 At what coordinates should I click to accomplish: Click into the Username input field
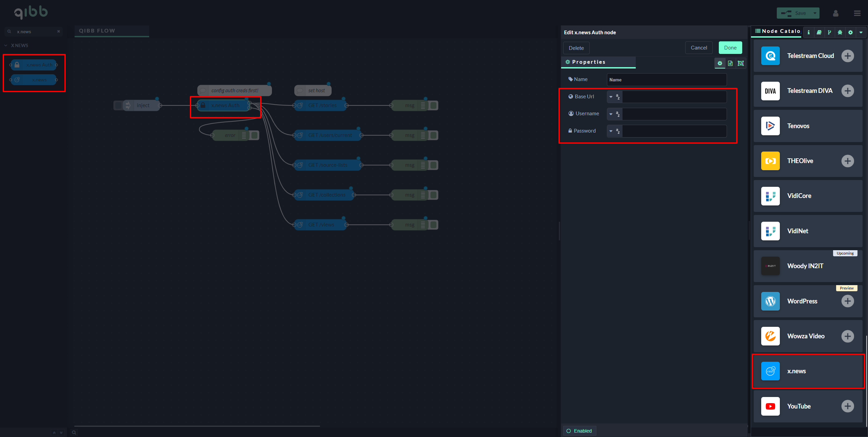674,114
